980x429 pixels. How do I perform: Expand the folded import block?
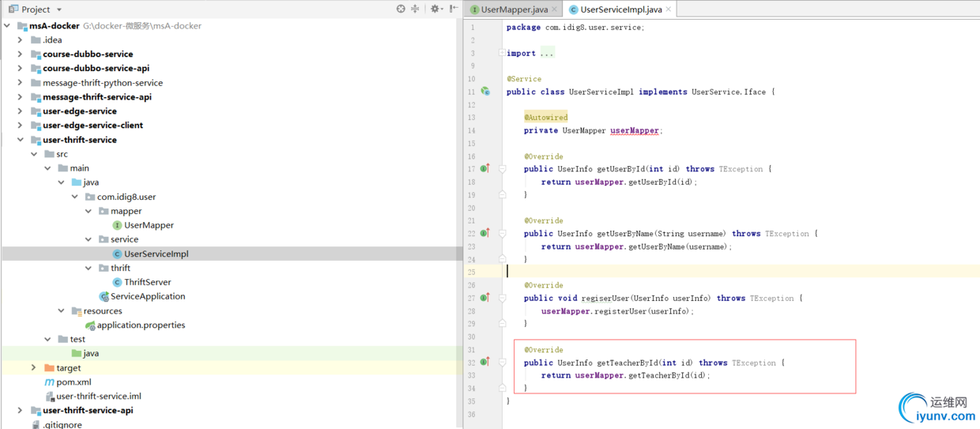(502, 53)
